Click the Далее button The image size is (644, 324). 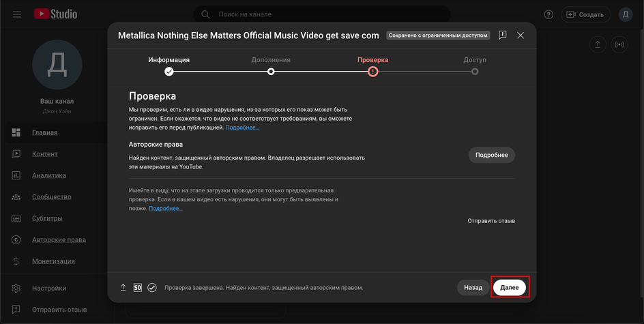point(510,287)
